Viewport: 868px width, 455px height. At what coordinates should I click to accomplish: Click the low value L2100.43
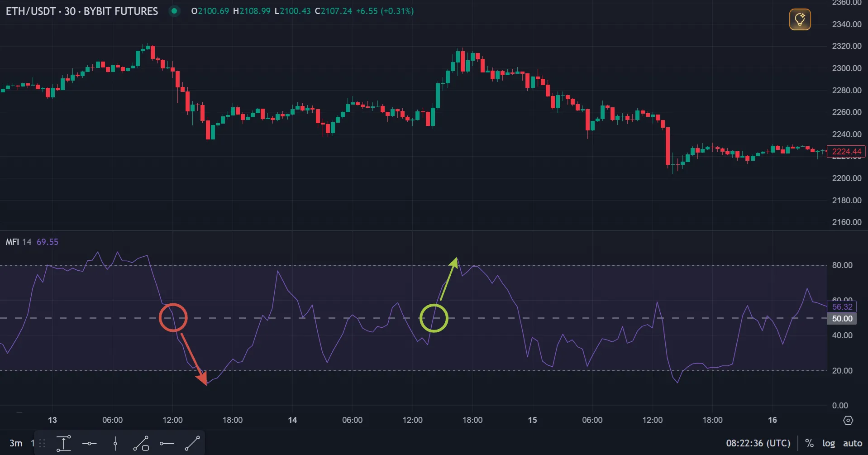point(292,11)
